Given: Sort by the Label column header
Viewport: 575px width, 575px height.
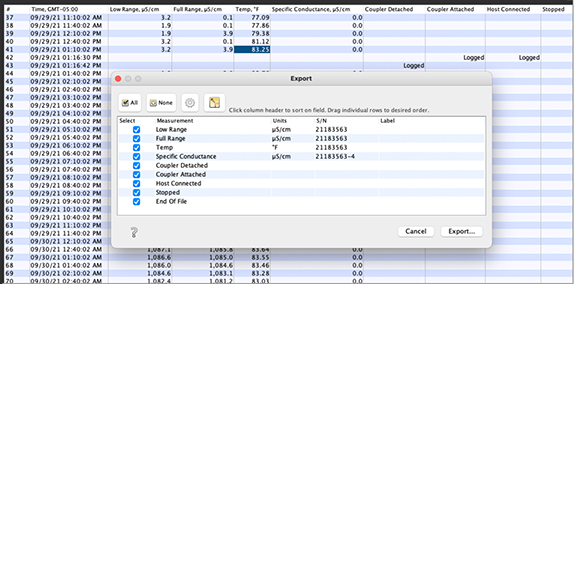Looking at the screenshot, I should (388, 121).
